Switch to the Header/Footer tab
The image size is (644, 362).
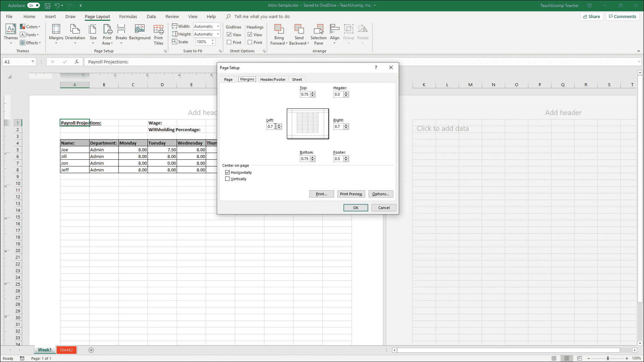pyautogui.click(x=273, y=80)
